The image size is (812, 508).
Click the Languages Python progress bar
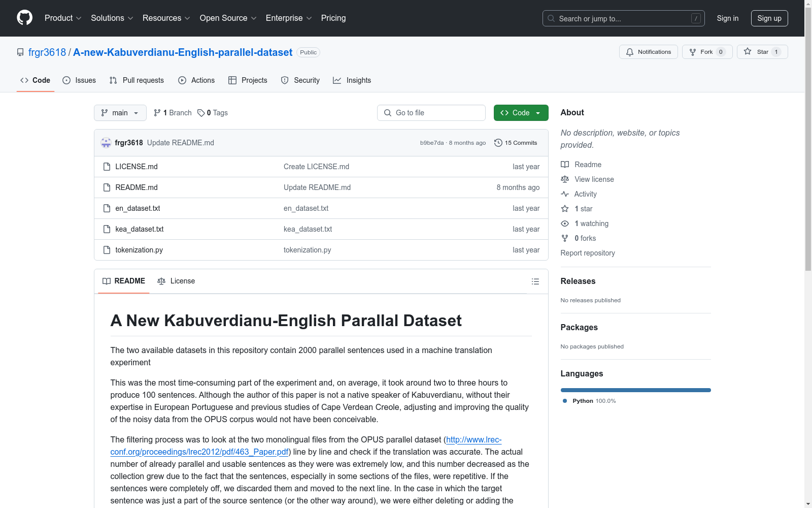[x=636, y=390]
